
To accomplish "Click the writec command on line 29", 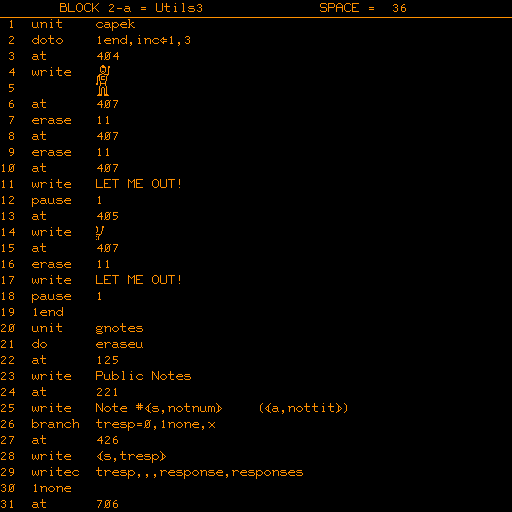I will click(x=55, y=472).
